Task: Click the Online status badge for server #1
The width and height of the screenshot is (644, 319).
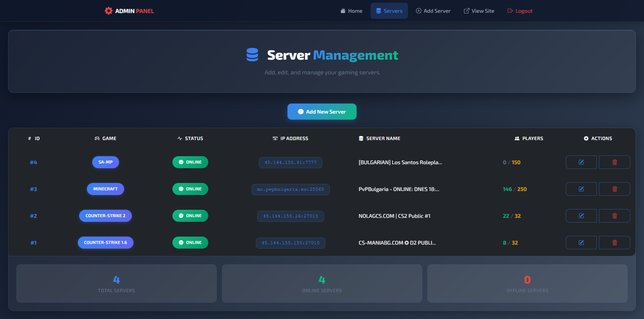Action: click(x=190, y=243)
